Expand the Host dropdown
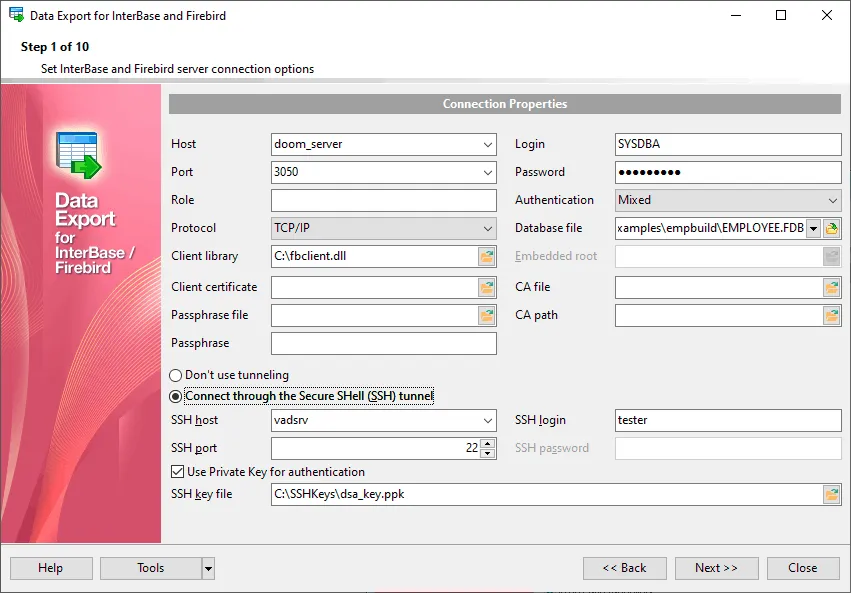Screen dimensions: 851x593 point(487,144)
